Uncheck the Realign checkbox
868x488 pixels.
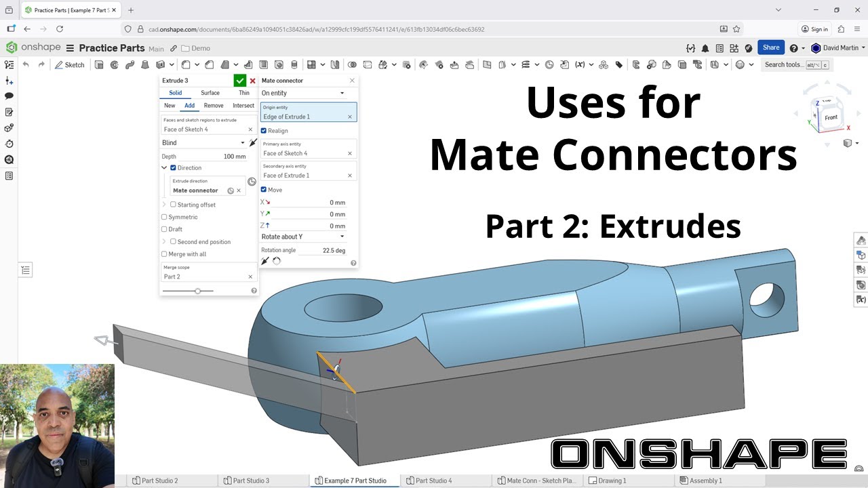pos(264,131)
